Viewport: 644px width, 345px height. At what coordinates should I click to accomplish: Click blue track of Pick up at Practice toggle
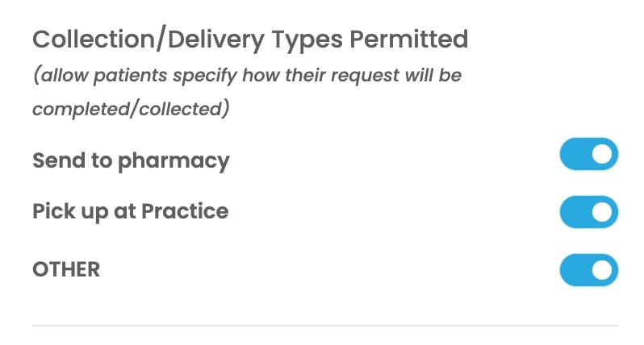[x=575, y=212]
